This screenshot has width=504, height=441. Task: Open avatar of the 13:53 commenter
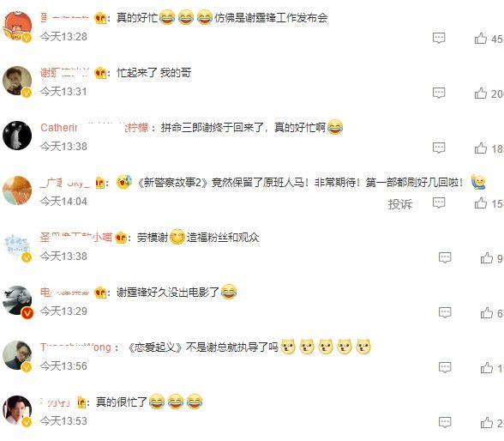(x=17, y=410)
